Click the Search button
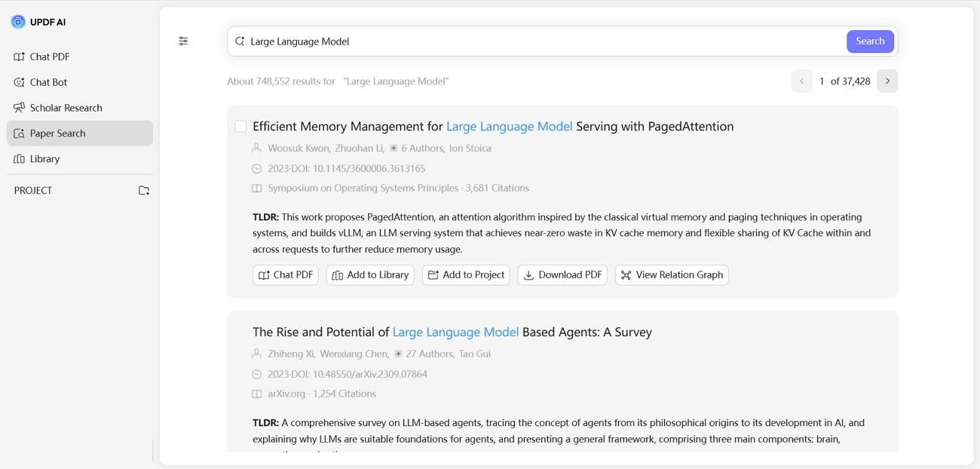 pos(870,41)
